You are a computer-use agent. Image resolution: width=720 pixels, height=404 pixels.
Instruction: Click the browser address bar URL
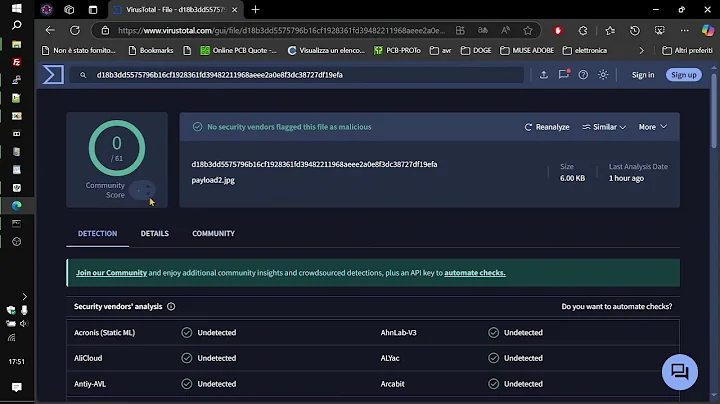point(281,30)
